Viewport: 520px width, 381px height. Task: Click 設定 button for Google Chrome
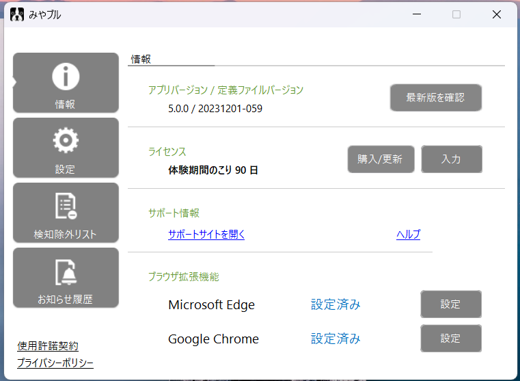coord(451,338)
